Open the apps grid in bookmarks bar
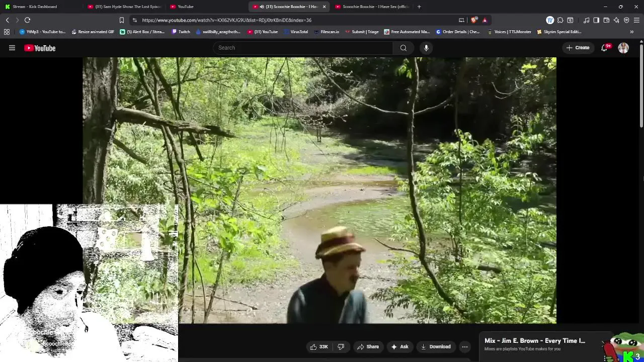The image size is (644, 362). pos(7,32)
